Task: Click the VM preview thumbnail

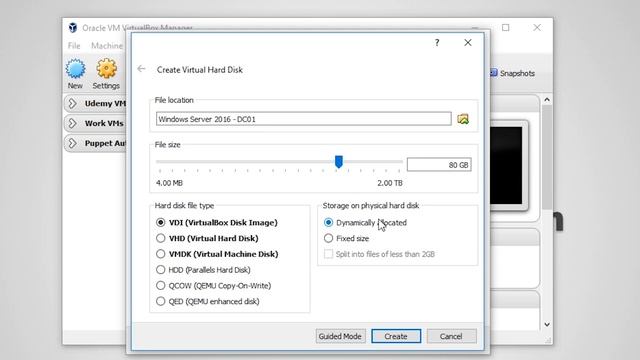Action: coord(506,165)
